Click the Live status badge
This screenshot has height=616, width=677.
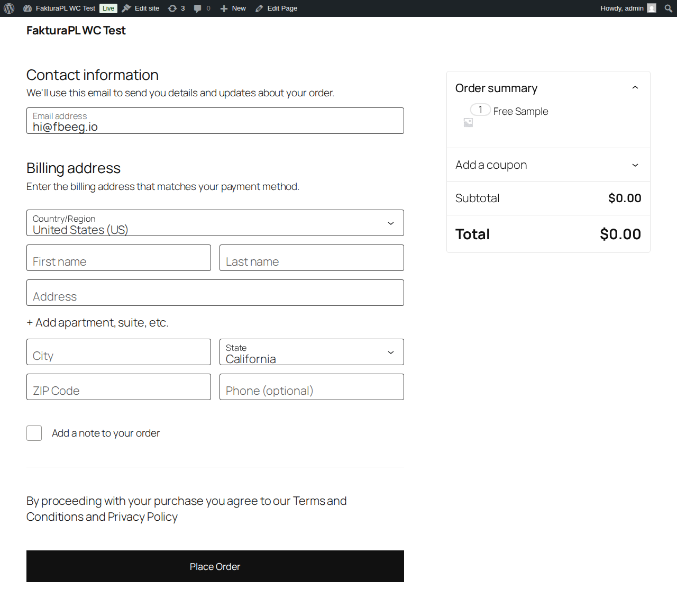[108, 8]
